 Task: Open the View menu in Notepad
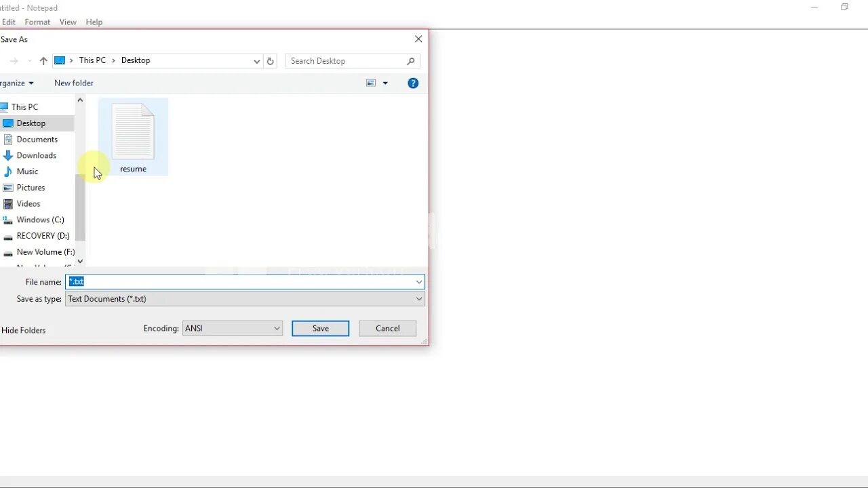[68, 22]
